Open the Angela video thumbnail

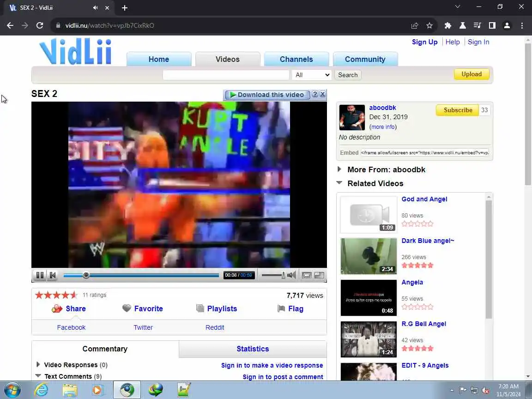pos(369,298)
